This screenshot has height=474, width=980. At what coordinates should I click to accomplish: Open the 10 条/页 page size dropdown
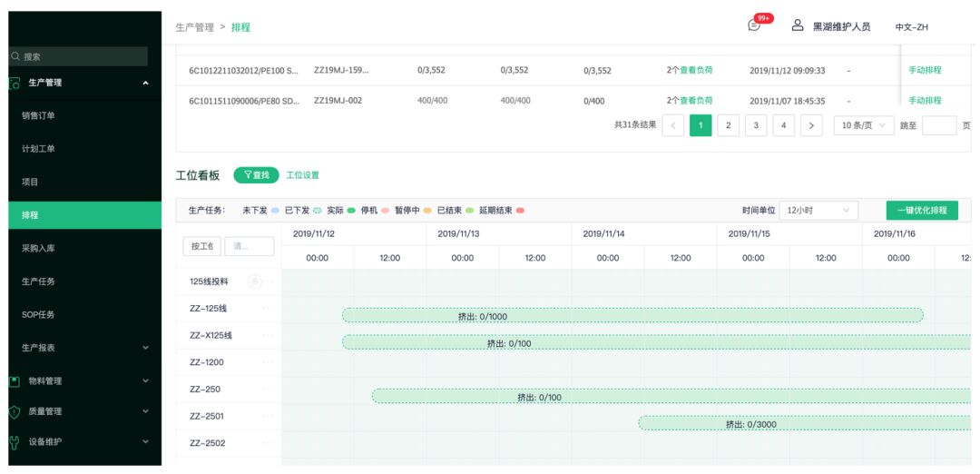tap(863, 126)
